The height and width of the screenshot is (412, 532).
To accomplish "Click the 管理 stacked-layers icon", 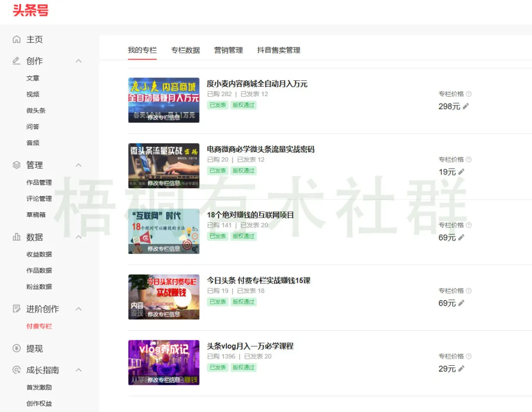I will click(17, 165).
